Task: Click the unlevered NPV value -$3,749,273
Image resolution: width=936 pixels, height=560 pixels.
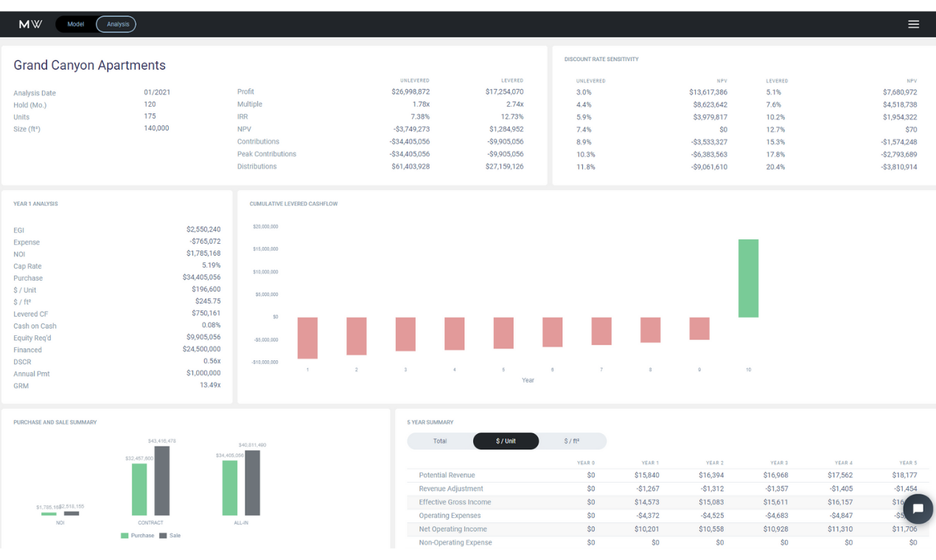Action: tap(411, 129)
